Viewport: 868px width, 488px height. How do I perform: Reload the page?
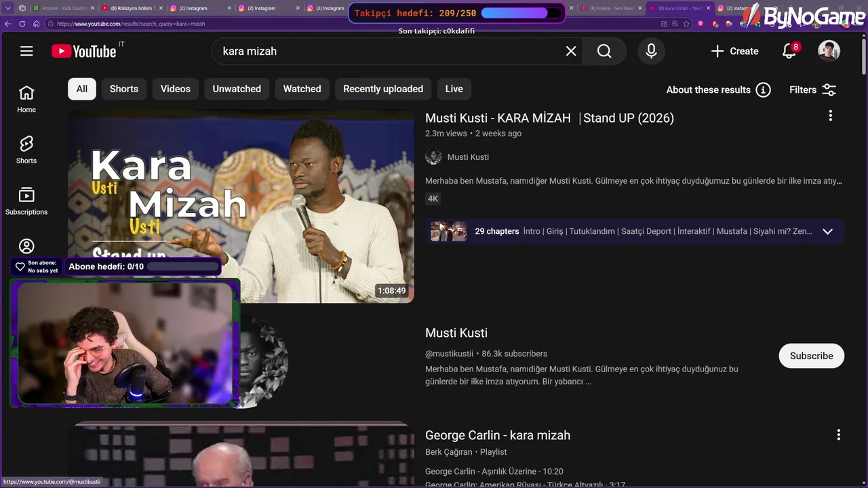[22, 24]
